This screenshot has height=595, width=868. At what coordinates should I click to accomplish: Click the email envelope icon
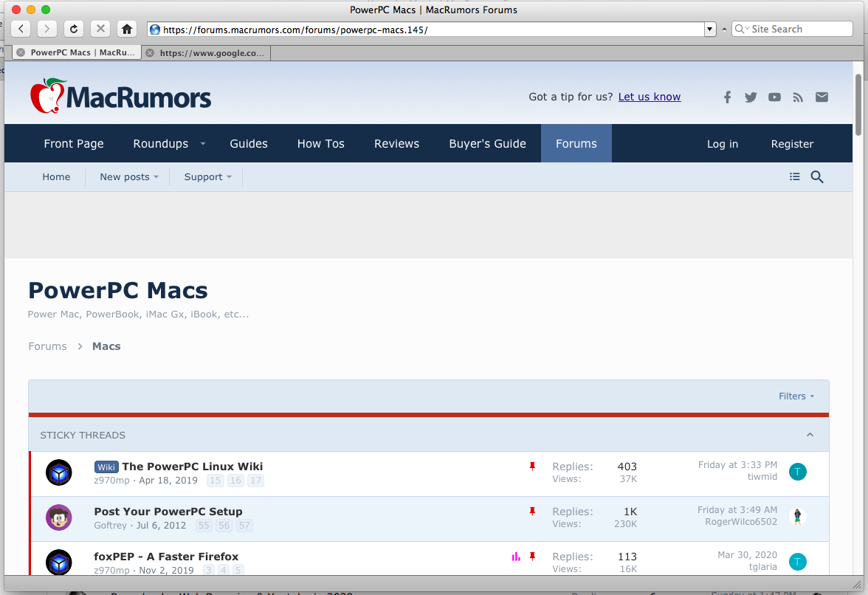[x=821, y=97]
